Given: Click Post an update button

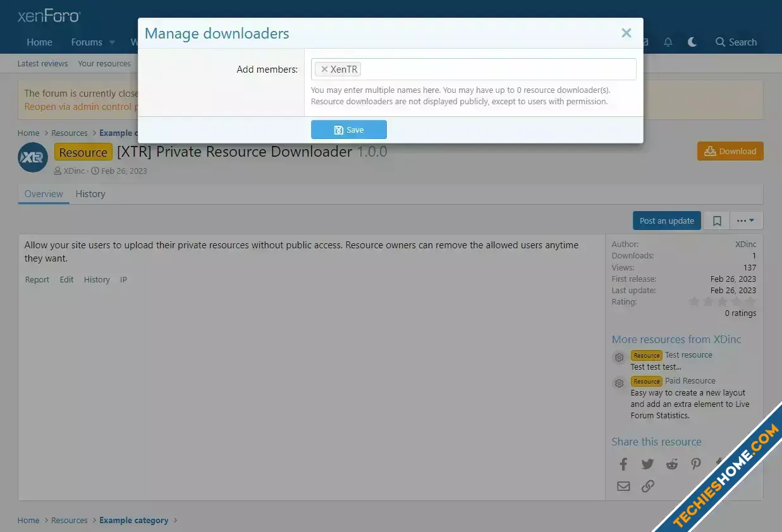Looking at the screenshot, I should pyautogui.click(x=667, y=221).
